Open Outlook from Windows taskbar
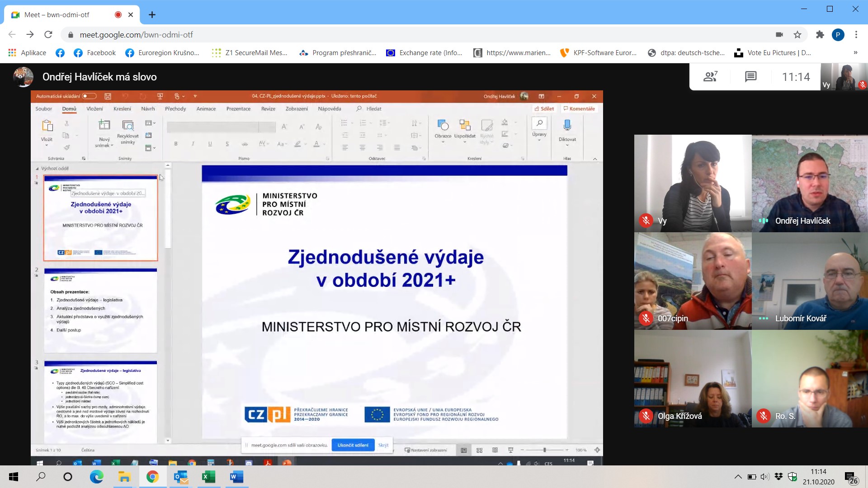The image size is (868, 488). [181, 477]
